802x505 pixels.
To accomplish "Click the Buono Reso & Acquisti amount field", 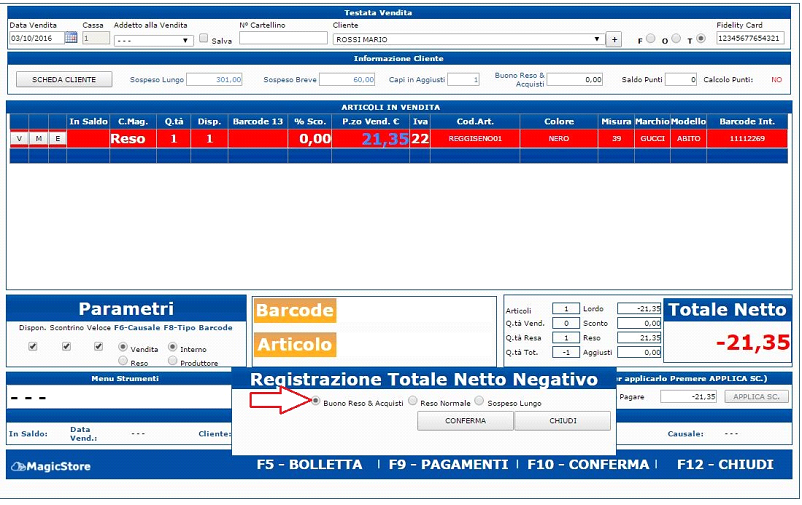I will [x=575, y=79].
